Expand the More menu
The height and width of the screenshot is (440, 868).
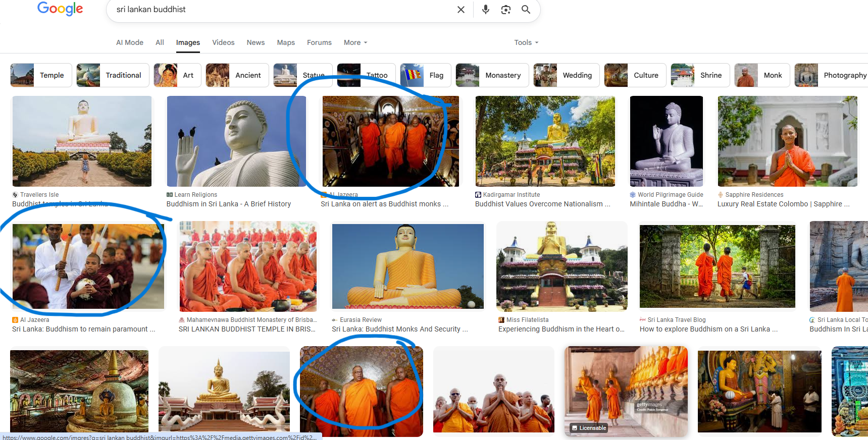pos(355,42)
